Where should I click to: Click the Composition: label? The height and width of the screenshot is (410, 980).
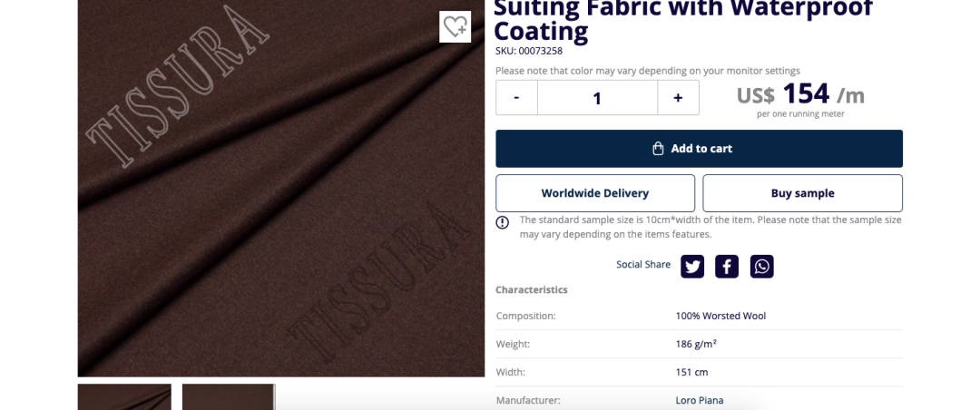click(525, 316)
